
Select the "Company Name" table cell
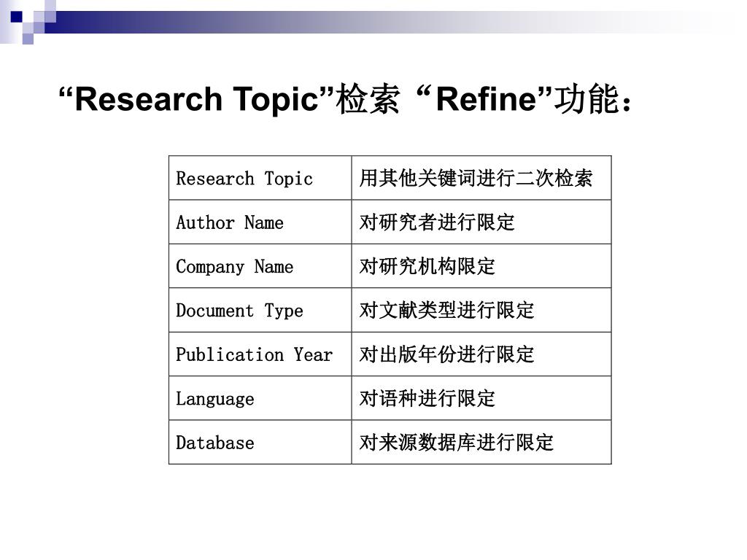[x=260, y=266]
